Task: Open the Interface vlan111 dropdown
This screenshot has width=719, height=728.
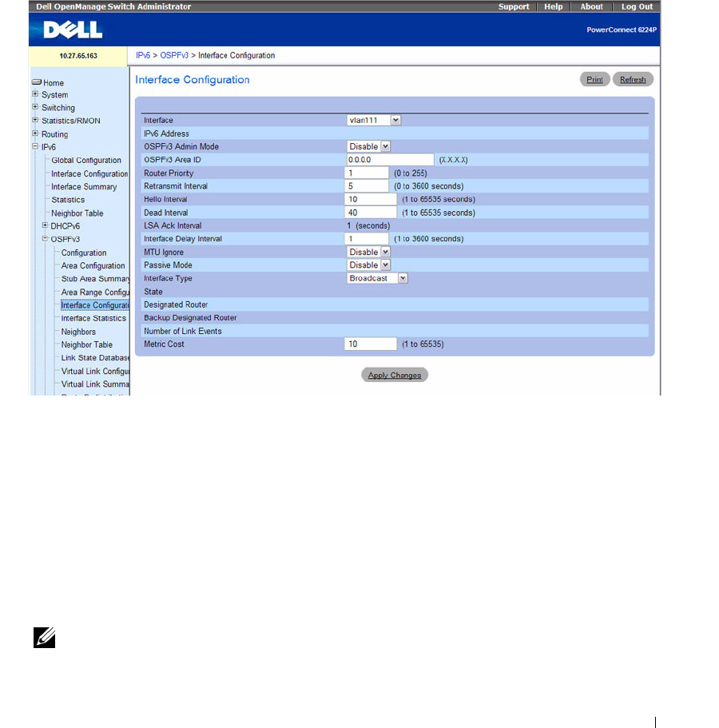Action: 395,120
